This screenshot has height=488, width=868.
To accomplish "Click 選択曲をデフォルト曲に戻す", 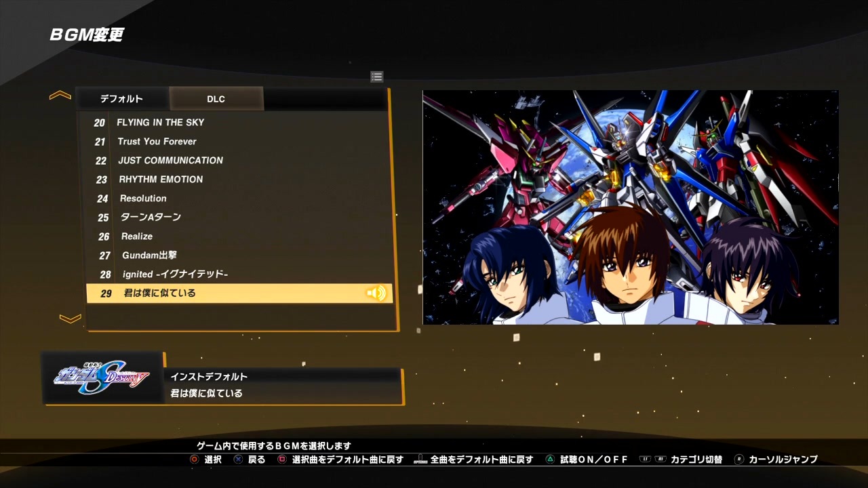I will point(348,460).
